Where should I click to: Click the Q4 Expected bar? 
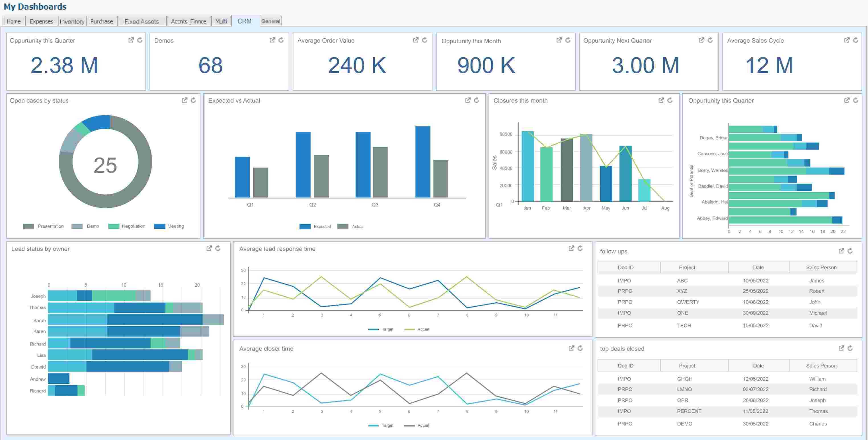tap(422, 162)
